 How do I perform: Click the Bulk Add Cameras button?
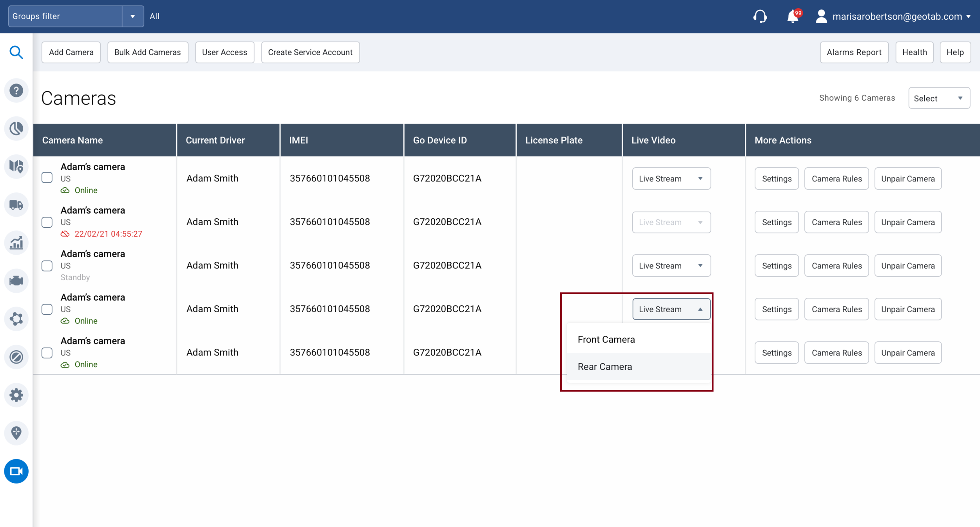[147, 52]
